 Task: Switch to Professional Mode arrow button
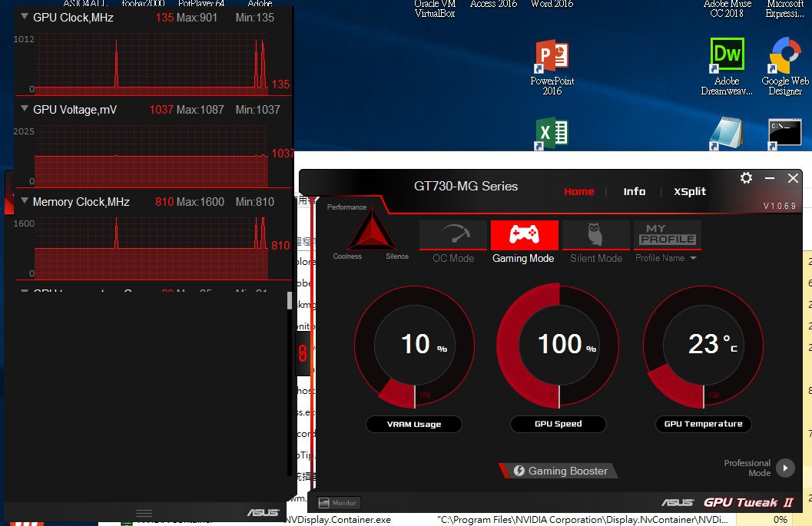(x=785, y=468)
